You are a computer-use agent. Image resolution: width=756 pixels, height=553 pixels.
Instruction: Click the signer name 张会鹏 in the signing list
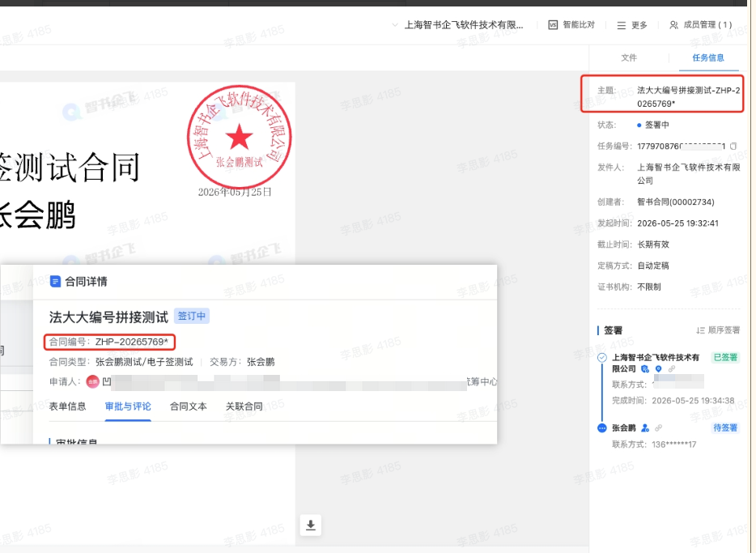coord(624,428)
